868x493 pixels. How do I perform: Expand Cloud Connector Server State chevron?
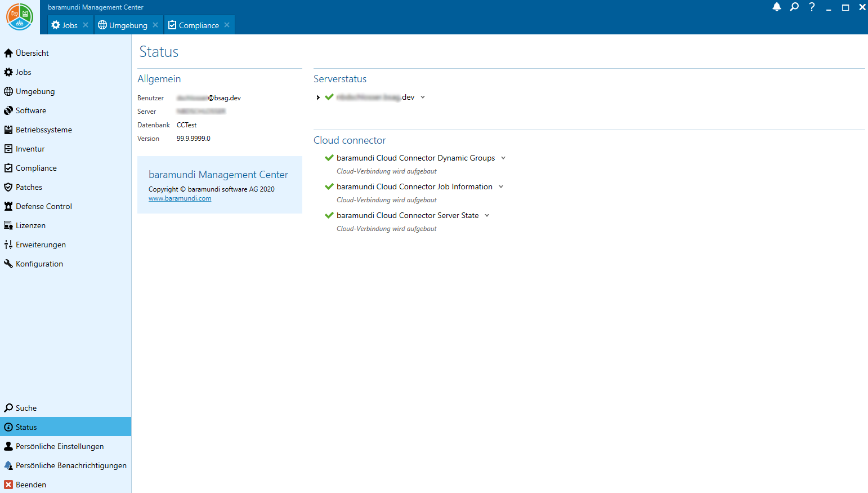(x=487, y=215)
